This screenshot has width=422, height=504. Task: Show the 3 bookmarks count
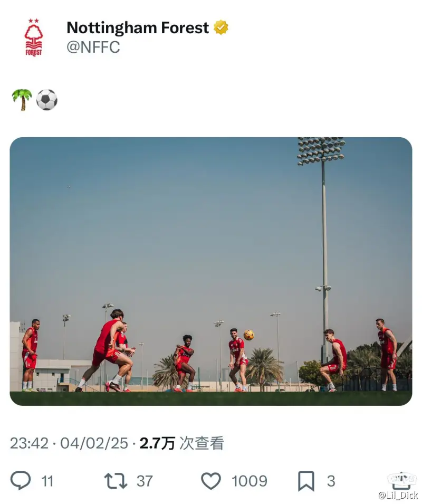[x=331, y=481]
